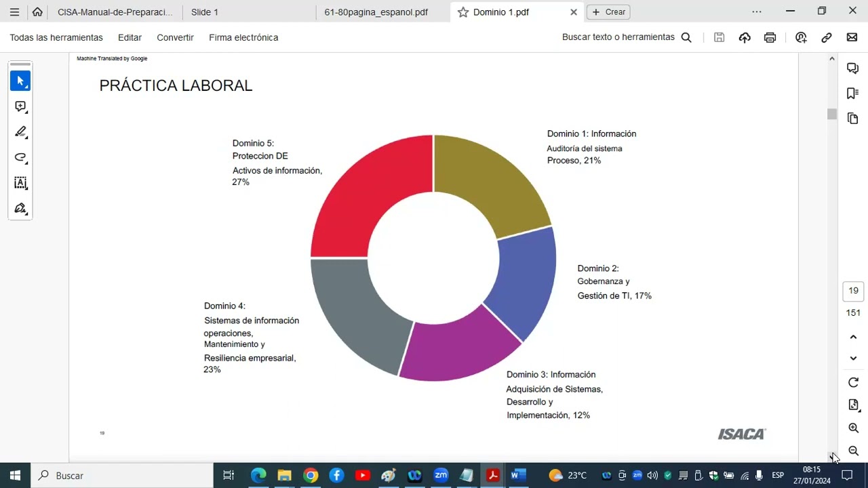Image resolution: width=868 pixels, height=488 pixels.
Task: Print the document using printer icon
Action: [x=770, y=37]
